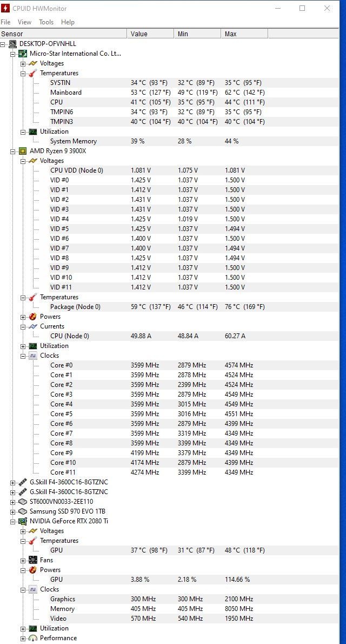Click the GPU Powers flame icon
The image size is (346, 644).
pyautogui.click(x=33, y=570)
